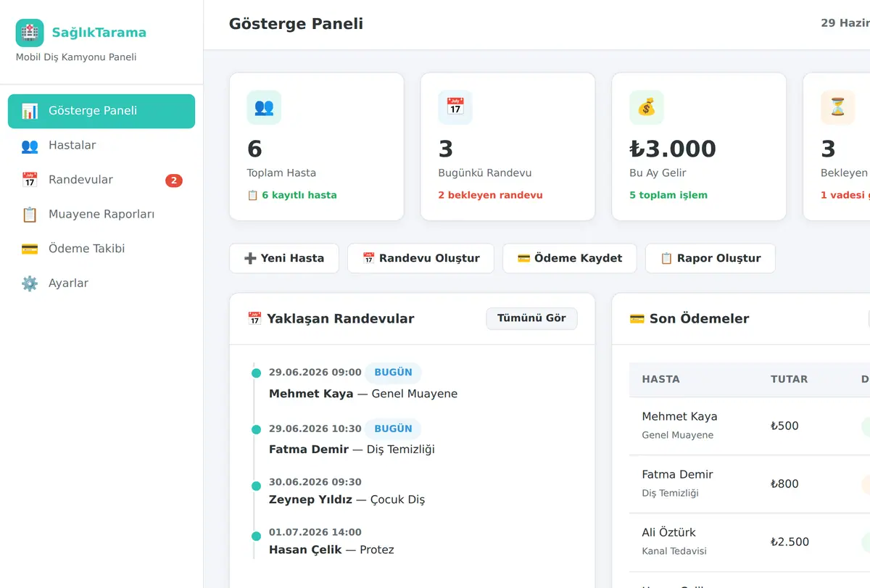The width and height of the screenshot is (870, 588).
Task: Click the Bugünkü Randevu card calendar icon
Action: point(455,107)
